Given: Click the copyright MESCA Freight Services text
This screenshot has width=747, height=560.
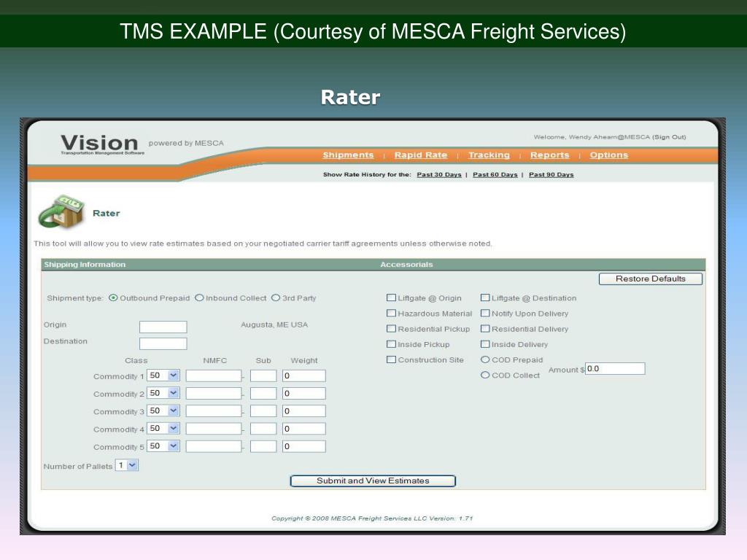Looking at the screenshot, I should 372,518.
